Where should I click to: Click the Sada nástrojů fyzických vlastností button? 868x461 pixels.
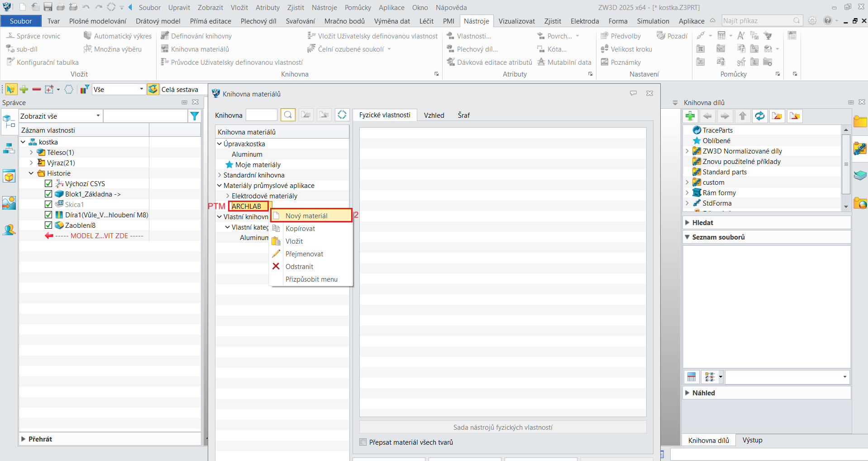[502, 427]
